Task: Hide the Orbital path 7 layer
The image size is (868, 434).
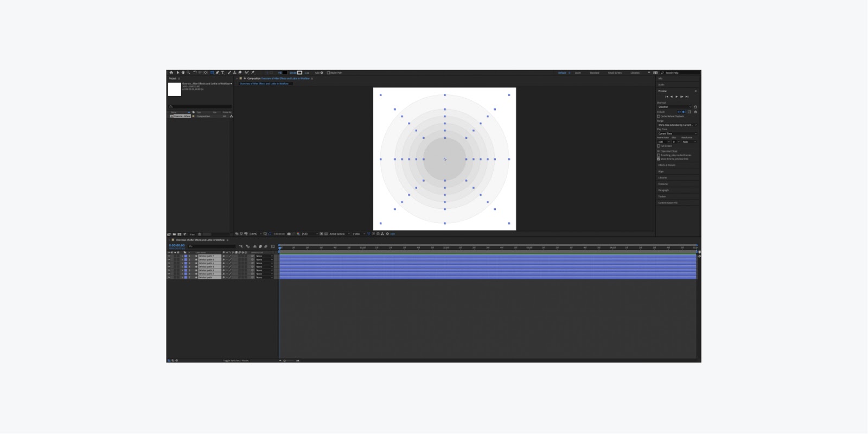Action: [168, 256]
